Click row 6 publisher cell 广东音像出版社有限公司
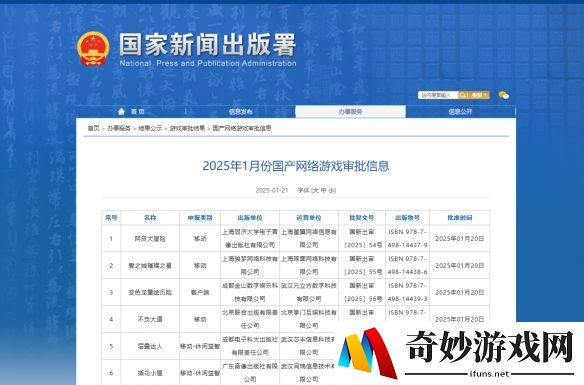 (250, 372)
